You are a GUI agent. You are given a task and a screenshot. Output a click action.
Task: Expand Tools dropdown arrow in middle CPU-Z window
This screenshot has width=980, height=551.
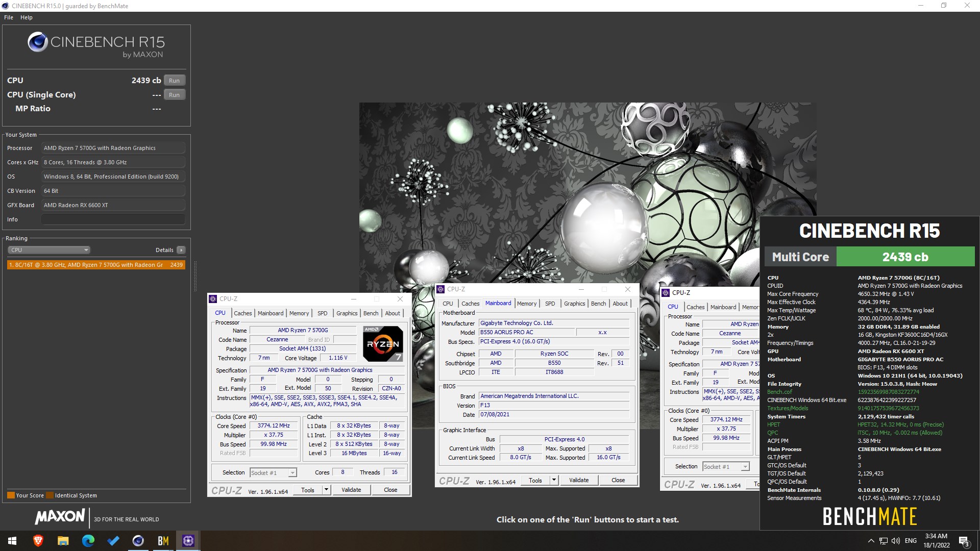point(554,481)
